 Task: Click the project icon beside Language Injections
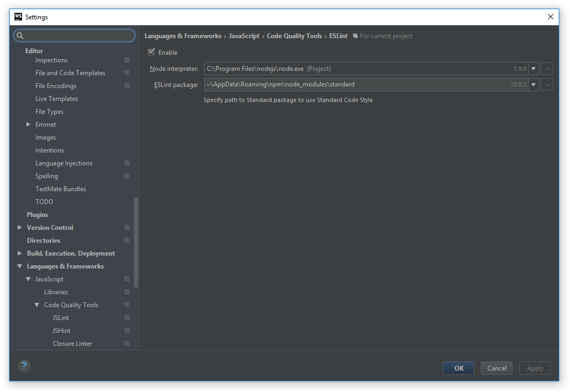point(127,163)
